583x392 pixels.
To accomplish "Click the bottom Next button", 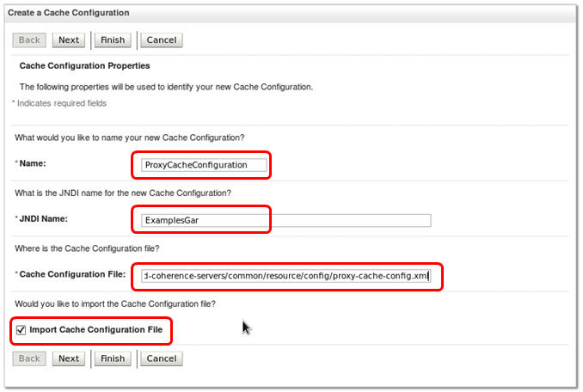I will coord(69,358).
